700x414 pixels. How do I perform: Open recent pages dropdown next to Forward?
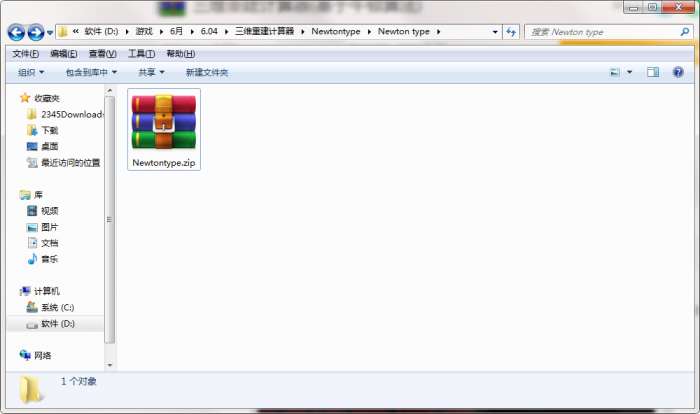(50, 33)
